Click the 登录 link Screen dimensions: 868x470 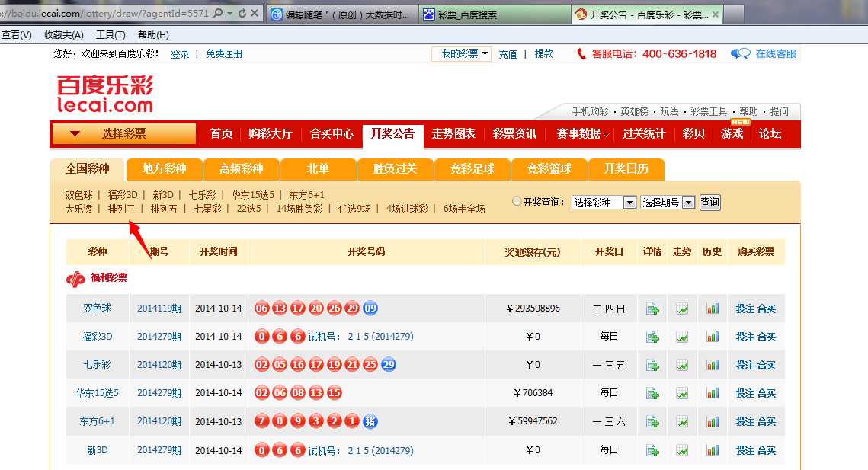pyautogui.click(x=180, y=54)
